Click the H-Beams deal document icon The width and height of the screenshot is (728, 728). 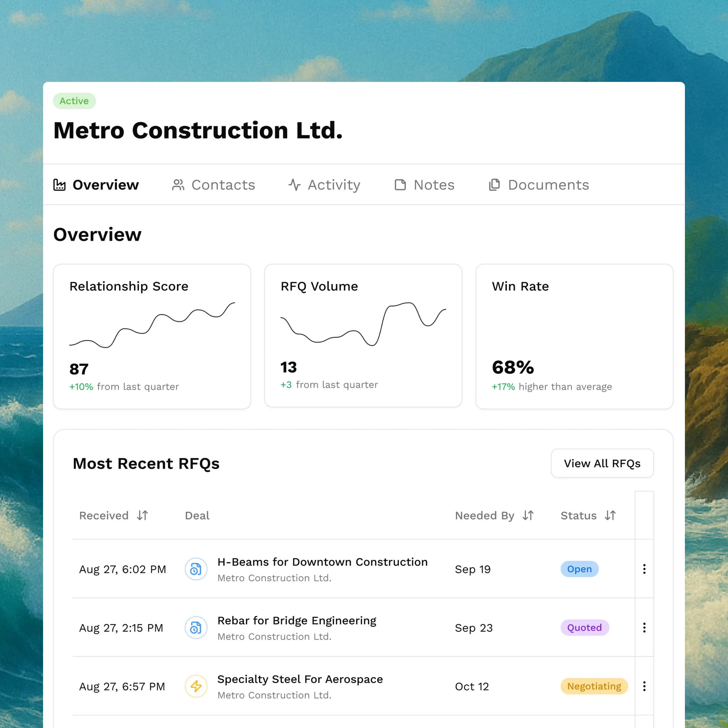196,569
